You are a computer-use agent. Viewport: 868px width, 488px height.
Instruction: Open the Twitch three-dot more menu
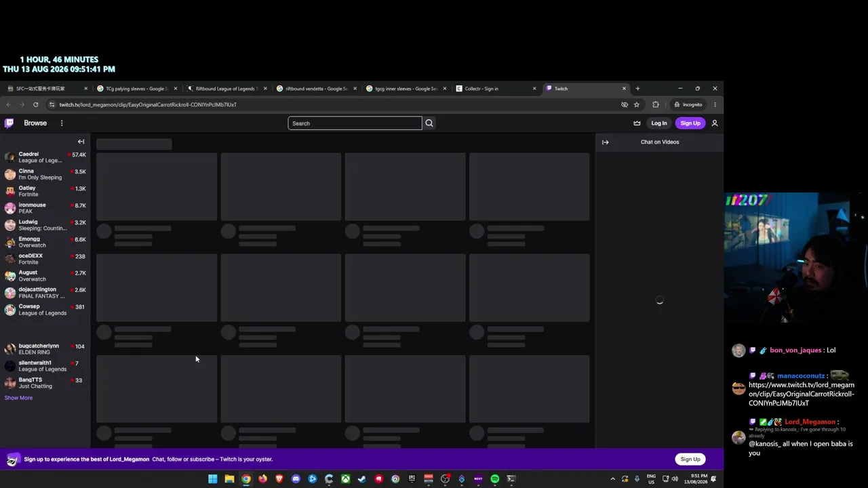tap(62, 123)
